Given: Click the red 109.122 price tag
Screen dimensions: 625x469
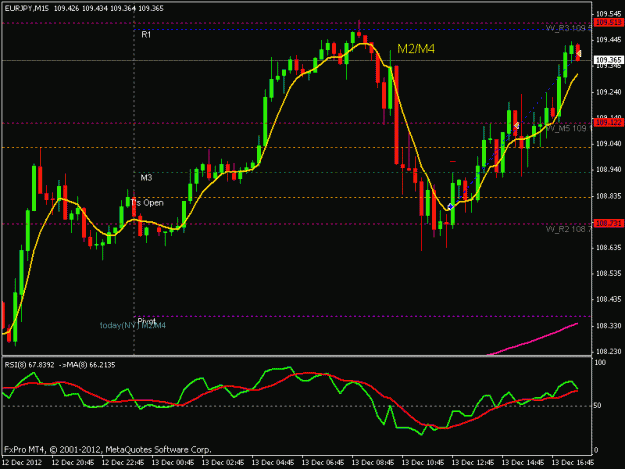Looking at the screenshot, I should [x=608, y=122].
